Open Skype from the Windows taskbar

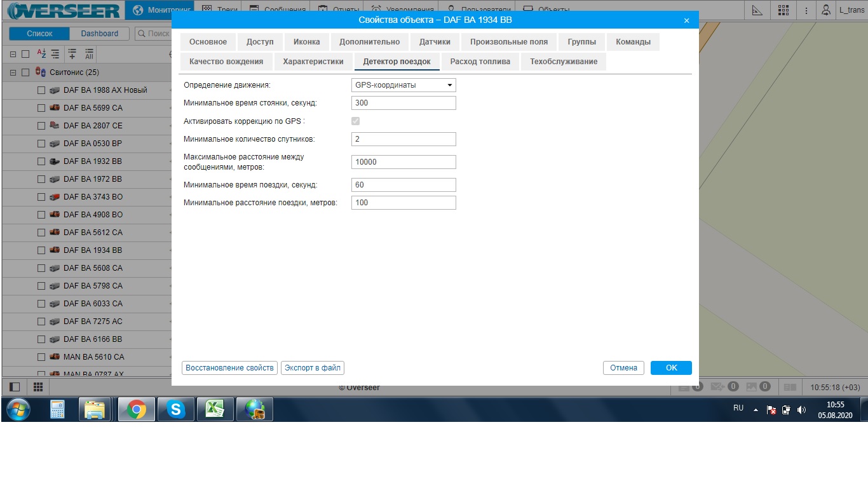(x=175, y=410)
